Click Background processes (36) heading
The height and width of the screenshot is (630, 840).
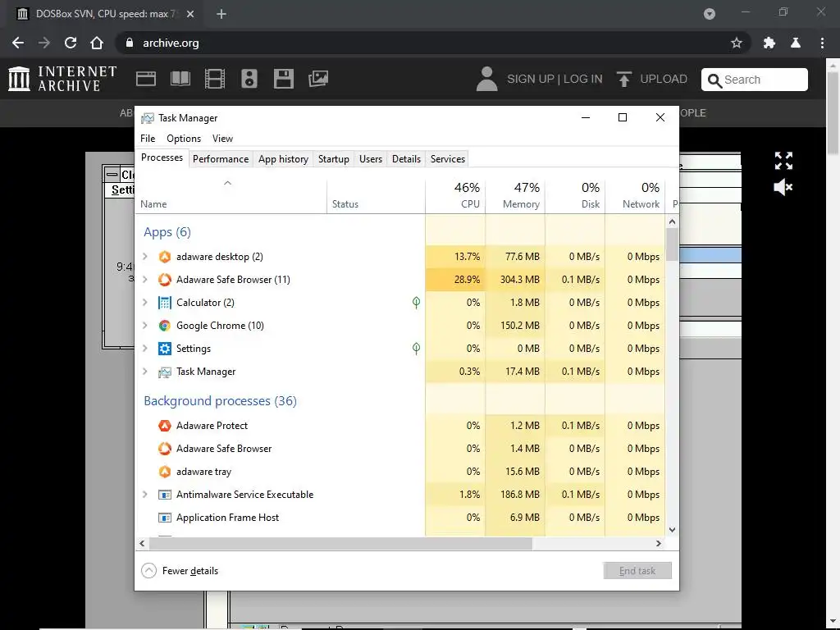click(220, 401)
